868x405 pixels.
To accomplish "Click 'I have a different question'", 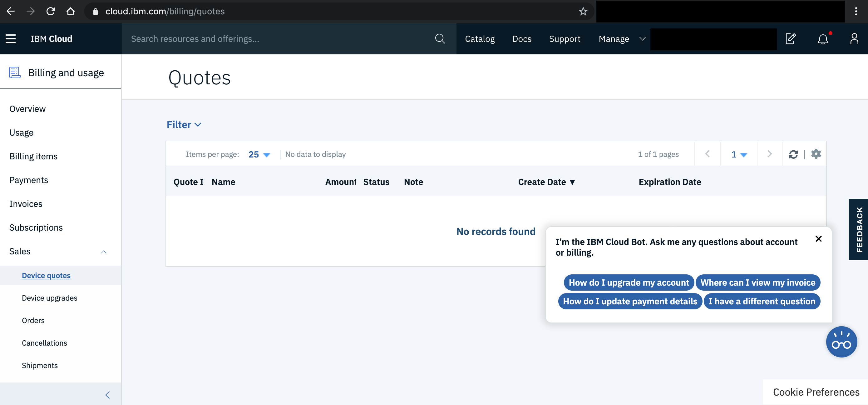I will point(762,301).
